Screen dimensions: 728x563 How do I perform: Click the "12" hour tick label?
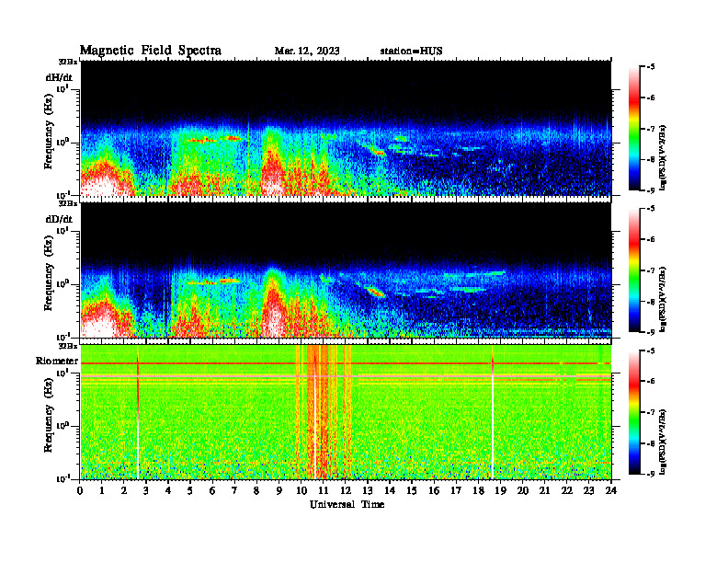pos(345,491)
